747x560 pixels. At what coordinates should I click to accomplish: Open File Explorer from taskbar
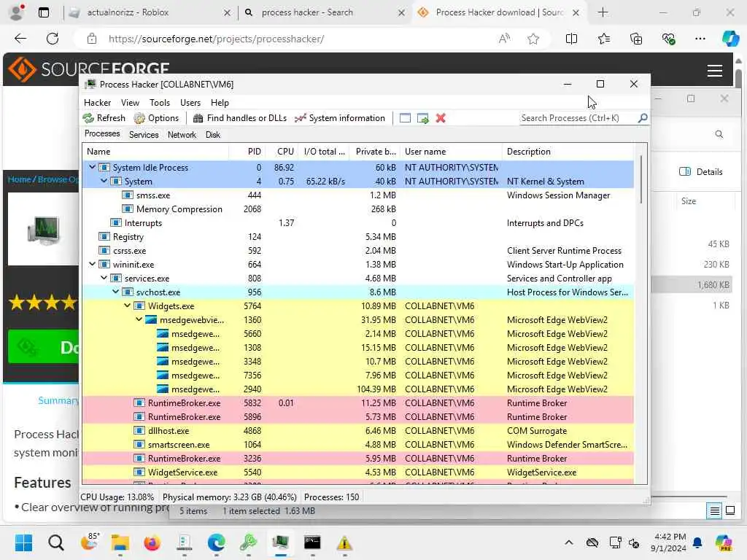click(x=120, y=542)
